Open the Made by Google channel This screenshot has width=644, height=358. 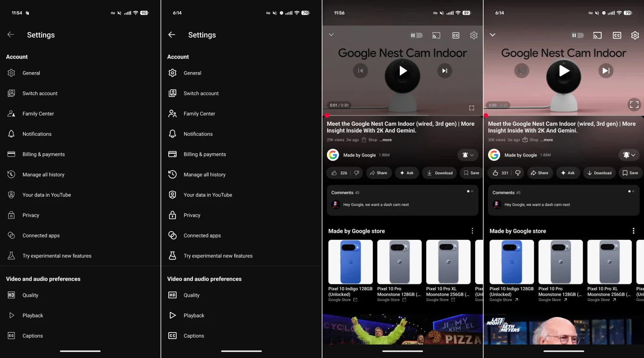pos(360,155)
